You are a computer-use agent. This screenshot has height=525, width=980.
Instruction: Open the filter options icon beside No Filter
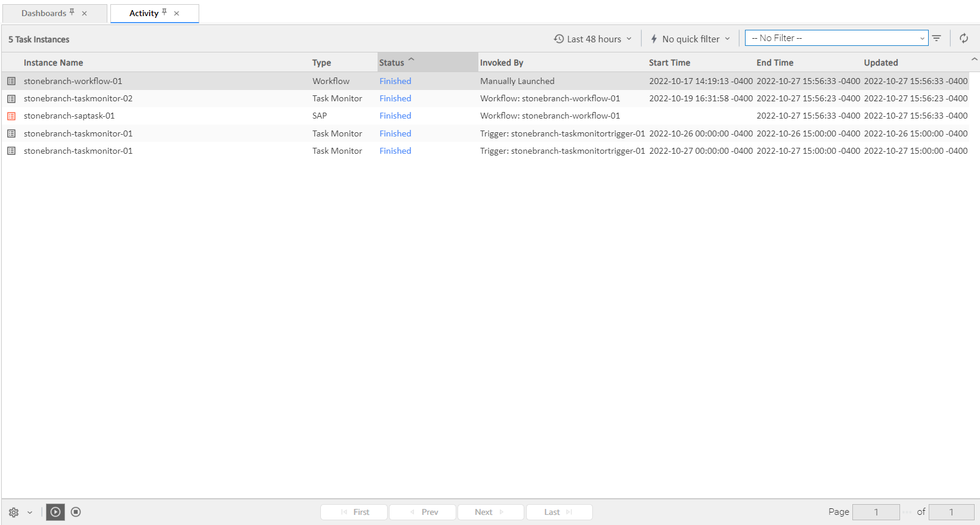click(x=936, y=39)
